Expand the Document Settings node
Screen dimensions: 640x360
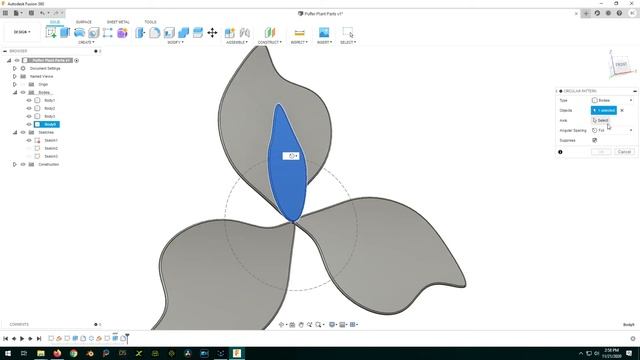[15, 68]
